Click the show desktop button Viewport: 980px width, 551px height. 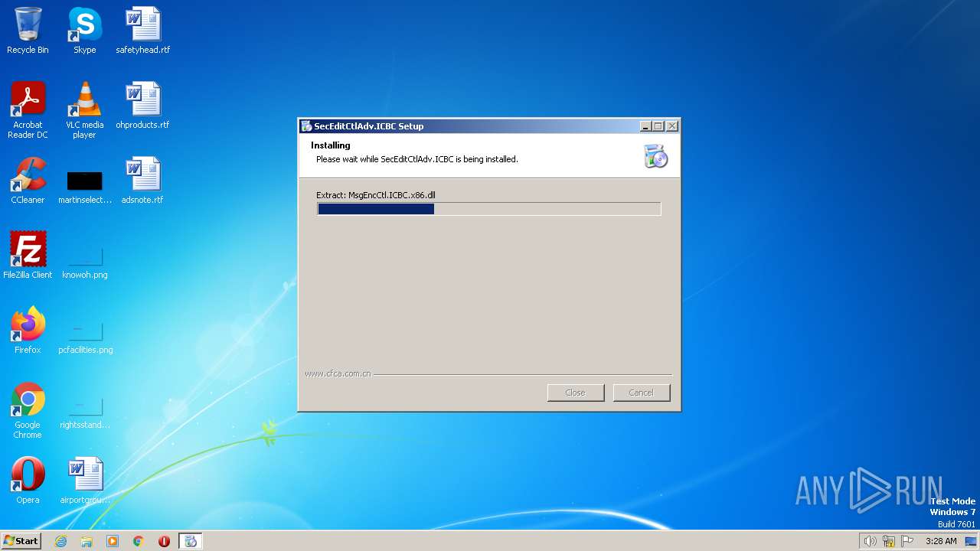coord(971,541)
